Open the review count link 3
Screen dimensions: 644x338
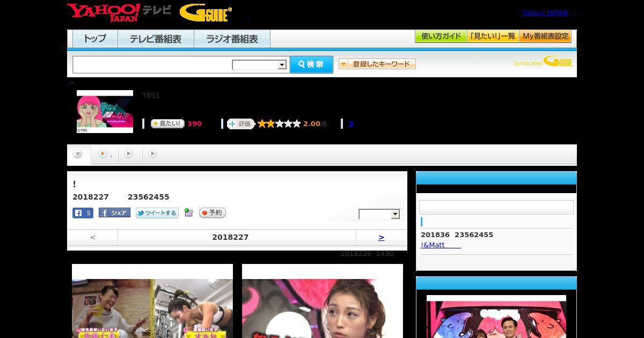coord(350,124)
